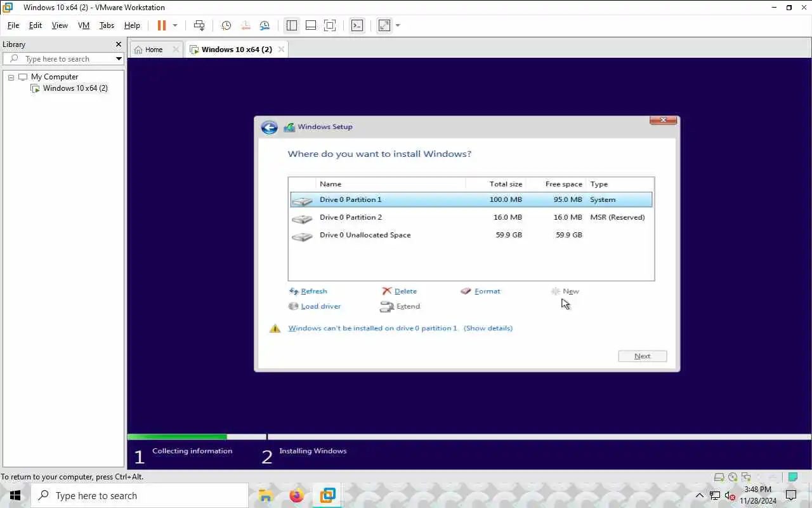
Task: Close the Windows Setup dialog
Action: click(x=663, y=120)
